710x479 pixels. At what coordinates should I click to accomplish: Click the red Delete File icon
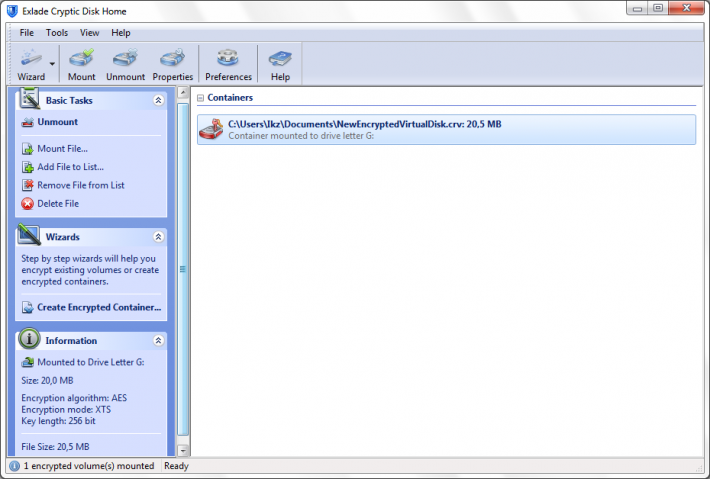pyautogui.click(x=28, y=204)
